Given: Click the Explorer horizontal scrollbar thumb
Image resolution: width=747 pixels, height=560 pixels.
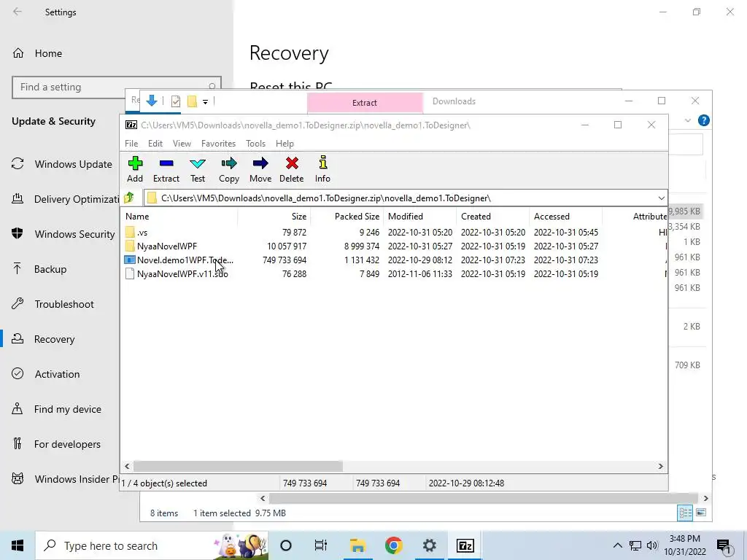Looking at the screenshot, I should click(x=483, y=498).
